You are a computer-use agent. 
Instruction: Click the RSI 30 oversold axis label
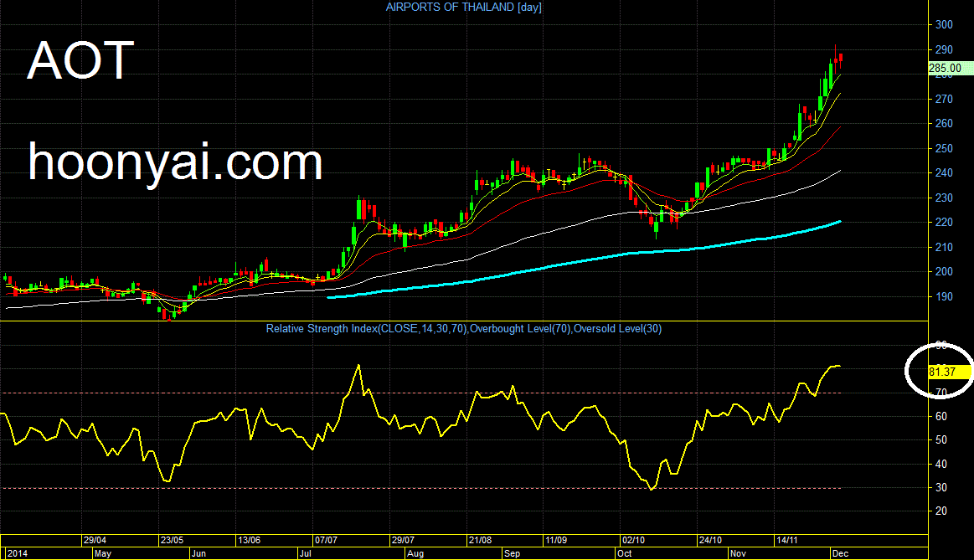(x=941, y=487)
